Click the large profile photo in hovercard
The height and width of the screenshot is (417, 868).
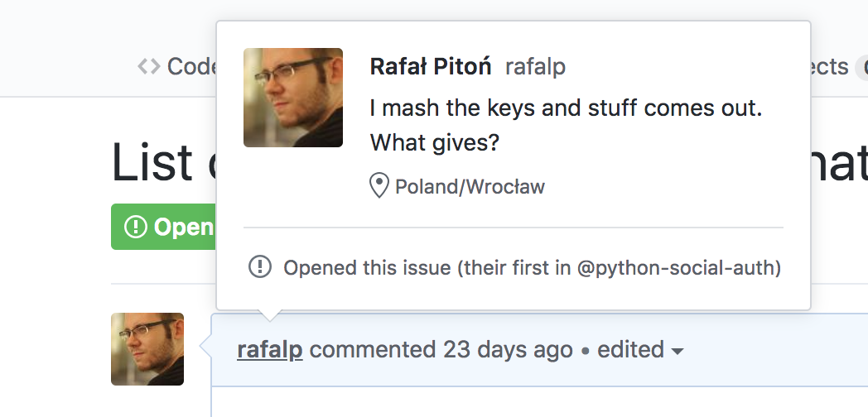tap(293, 98)
